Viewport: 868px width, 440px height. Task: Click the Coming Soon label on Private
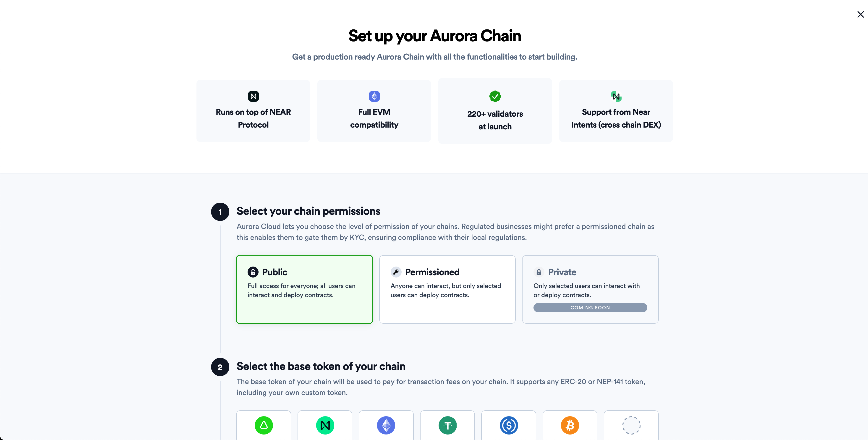coord(590,308)
